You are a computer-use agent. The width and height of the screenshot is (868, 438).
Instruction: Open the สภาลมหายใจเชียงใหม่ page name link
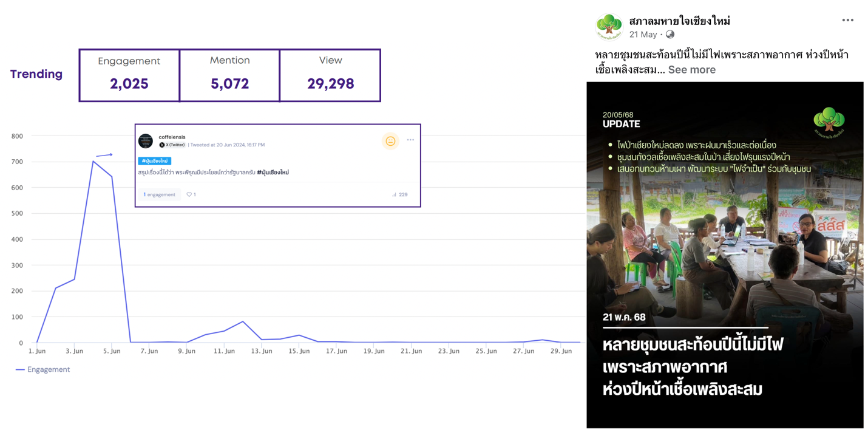pyautogui.click(x=679, y=21)
